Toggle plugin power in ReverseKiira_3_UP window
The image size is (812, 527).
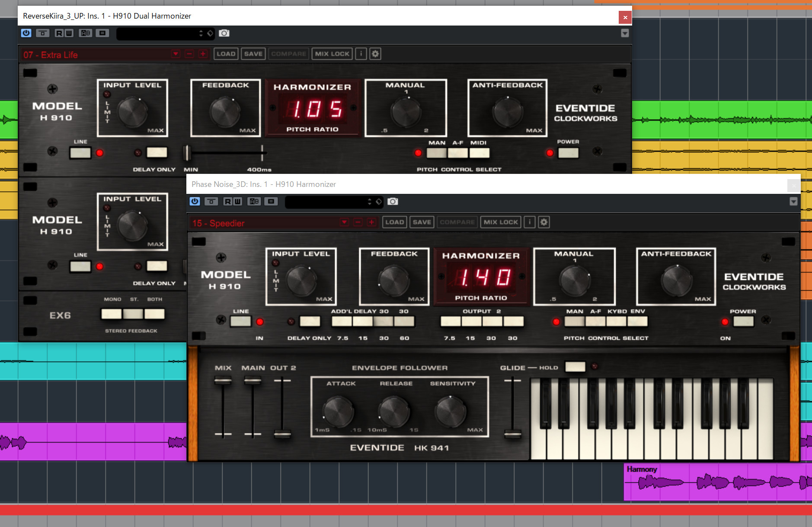point(26,33)
